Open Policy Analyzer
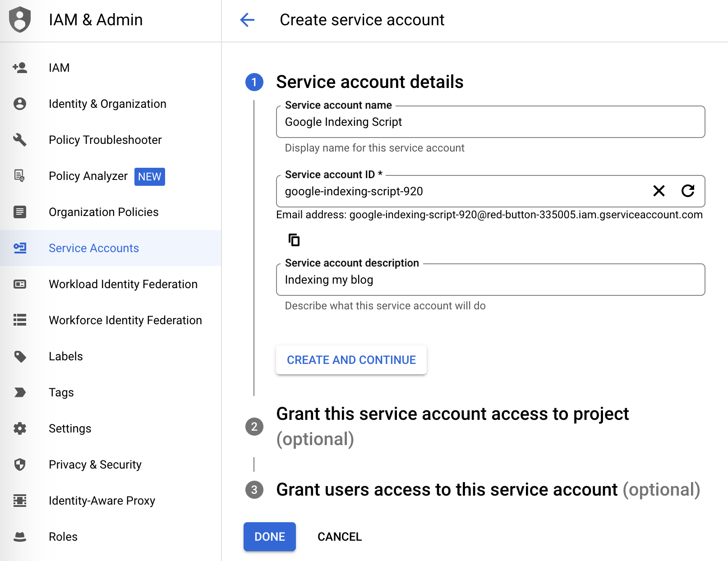Viewport: 728px width, 561px height. [111, 176]
